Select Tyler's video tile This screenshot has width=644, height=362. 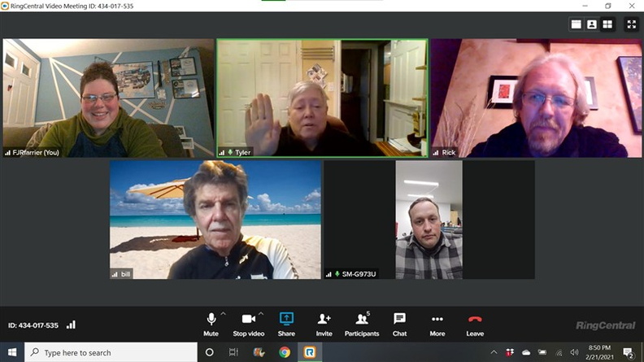[x=323, y=98]
